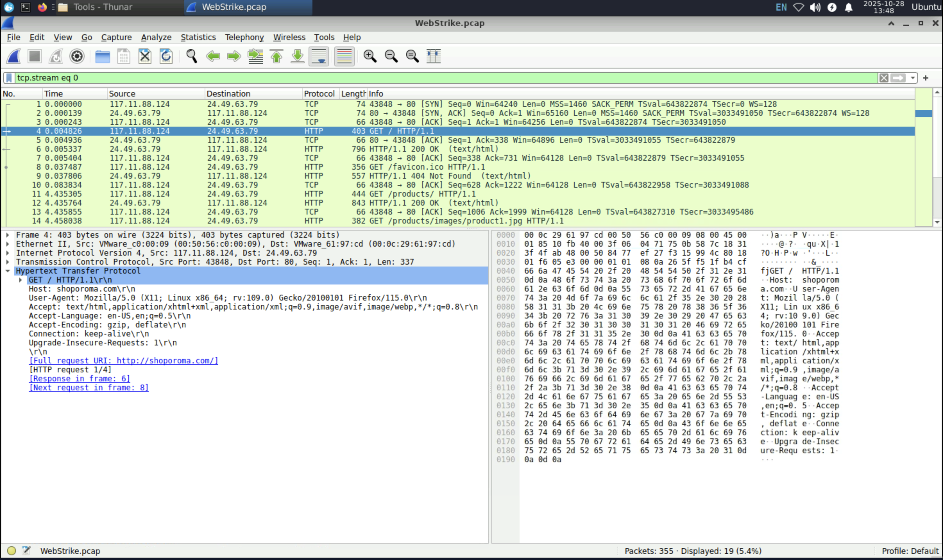Open display filter history dropdown
This screenshot has height=560, width=943.
tap(913, 78)
